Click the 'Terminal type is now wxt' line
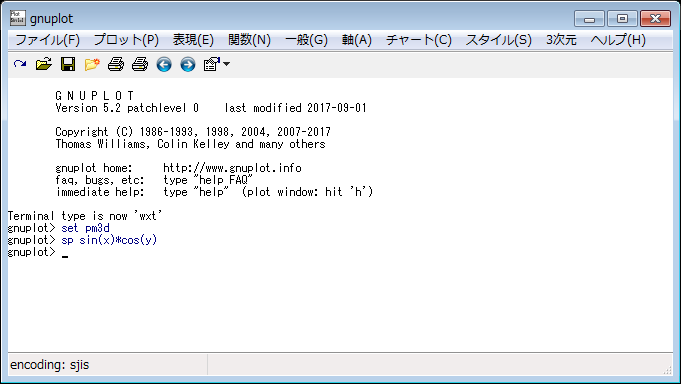The height and width of the screenshot is (384, 681). [x=85, y=216]
